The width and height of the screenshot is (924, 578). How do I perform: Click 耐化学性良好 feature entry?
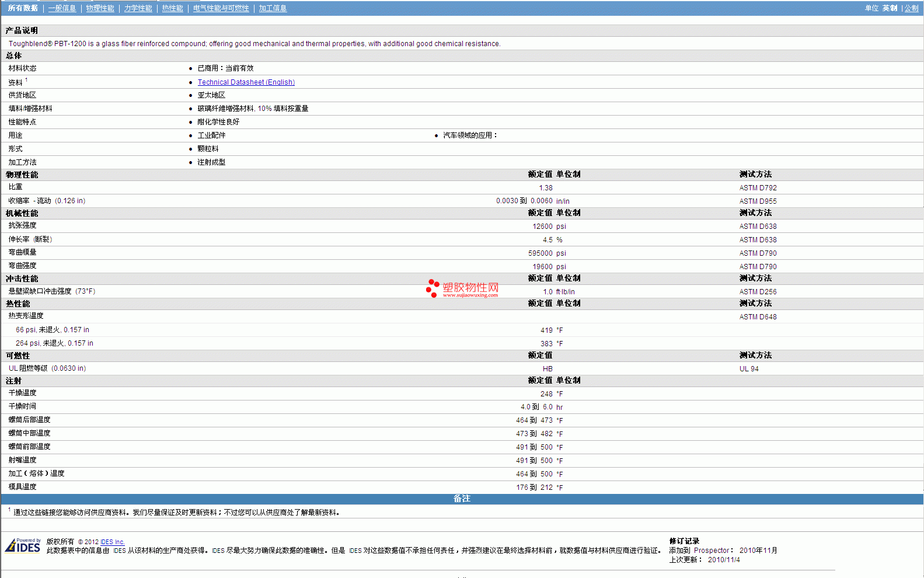point(218,122)
